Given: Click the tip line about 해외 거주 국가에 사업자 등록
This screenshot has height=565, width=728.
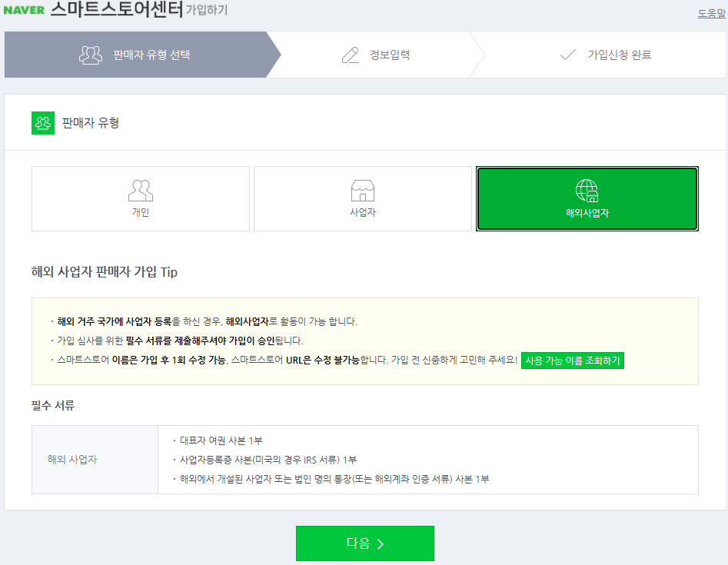Looking at the screenshot, I should coord(204,321).
